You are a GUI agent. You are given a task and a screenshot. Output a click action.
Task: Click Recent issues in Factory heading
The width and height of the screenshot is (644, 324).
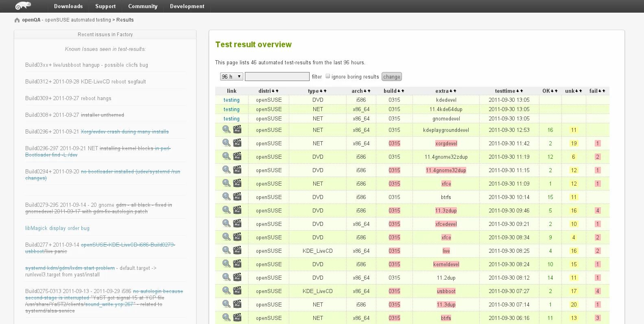tap(105, 35)
